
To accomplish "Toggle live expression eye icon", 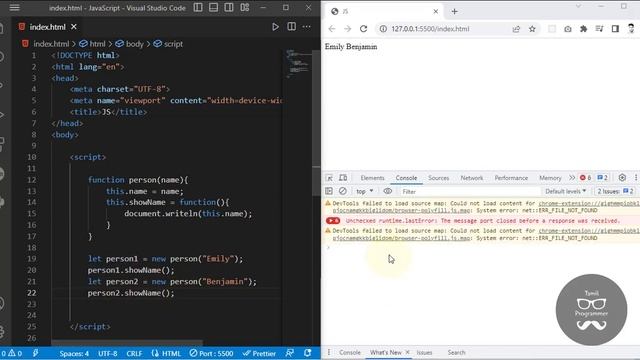I will (x=388, y=191).
